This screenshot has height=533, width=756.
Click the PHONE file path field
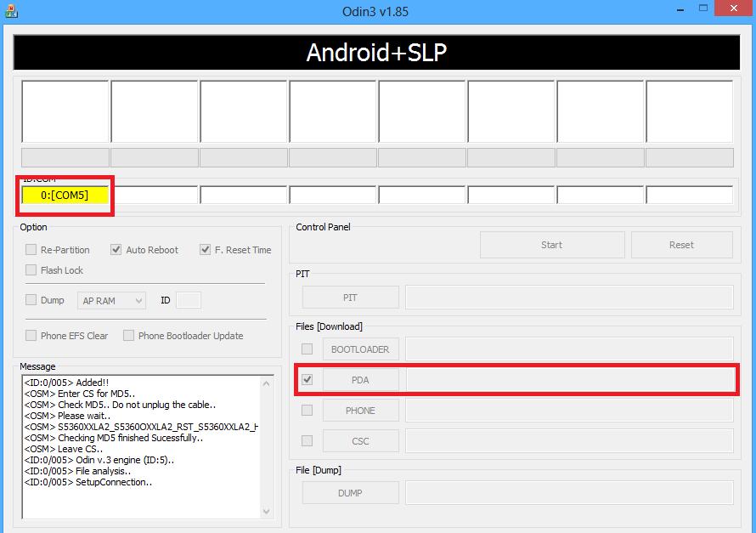pos(569,411)
